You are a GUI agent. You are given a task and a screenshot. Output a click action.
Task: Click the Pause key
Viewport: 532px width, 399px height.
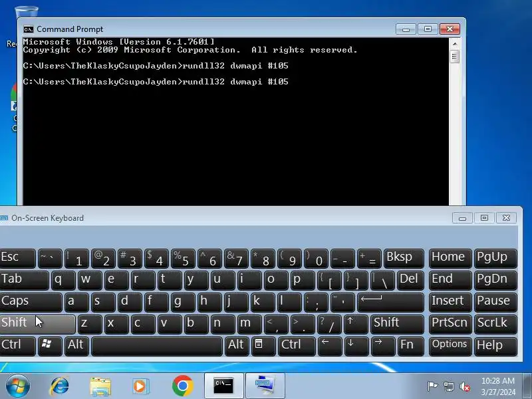coord(495,302)
